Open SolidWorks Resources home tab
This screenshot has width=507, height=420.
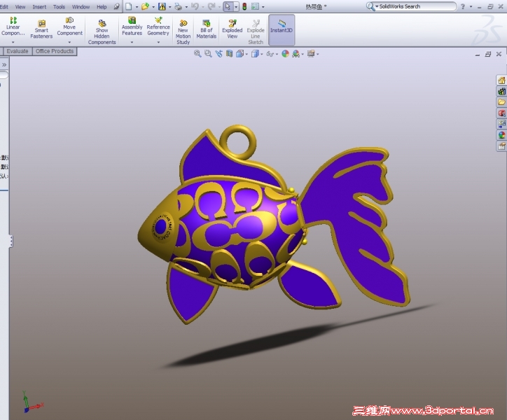(x=501, y=80)
